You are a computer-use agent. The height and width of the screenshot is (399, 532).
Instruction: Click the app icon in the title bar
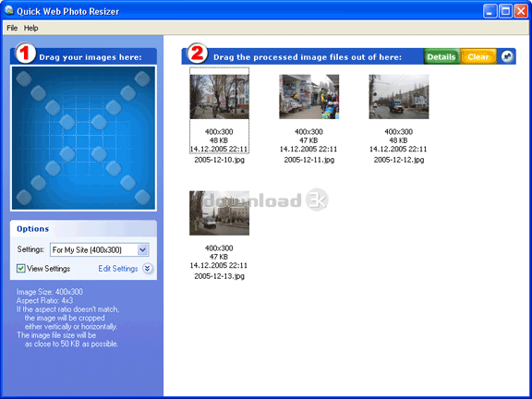tap(9, 10)
